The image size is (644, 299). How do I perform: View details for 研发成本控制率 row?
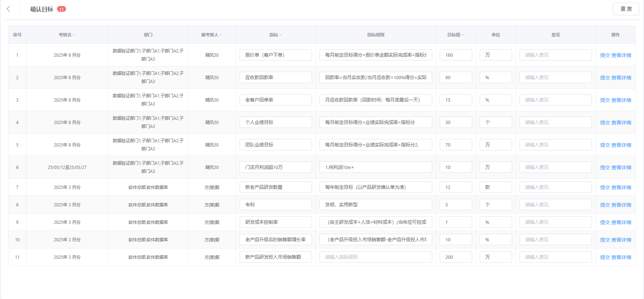621,222
